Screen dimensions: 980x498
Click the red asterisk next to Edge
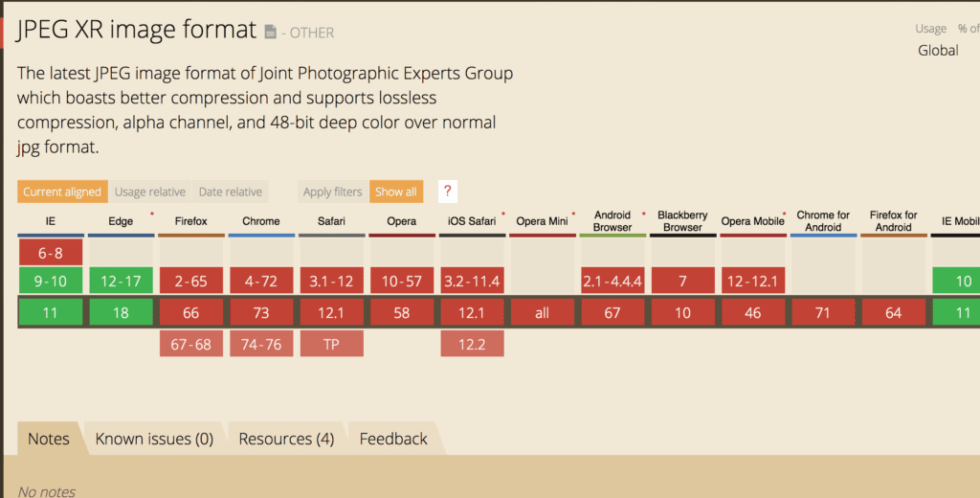tap(152, 214)
